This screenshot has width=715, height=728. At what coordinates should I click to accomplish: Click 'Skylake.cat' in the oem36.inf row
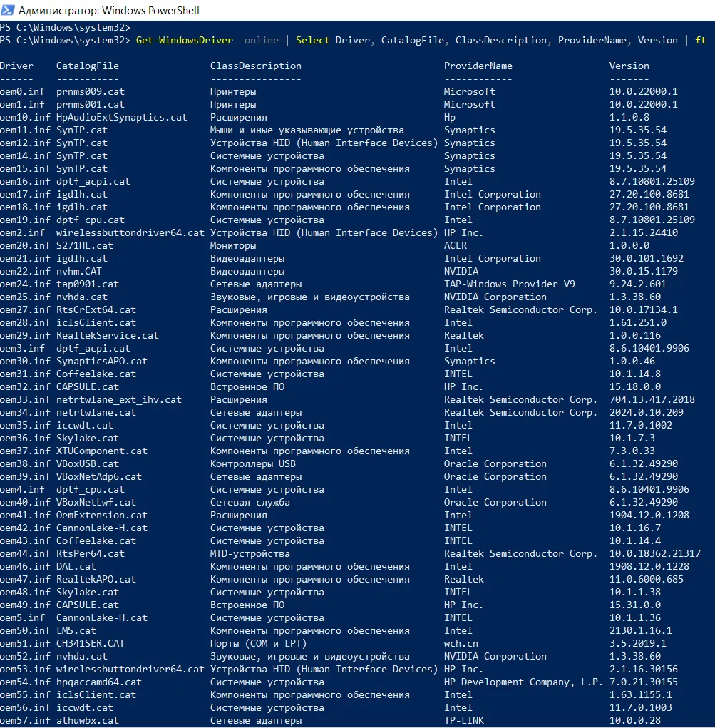(87, 439)
